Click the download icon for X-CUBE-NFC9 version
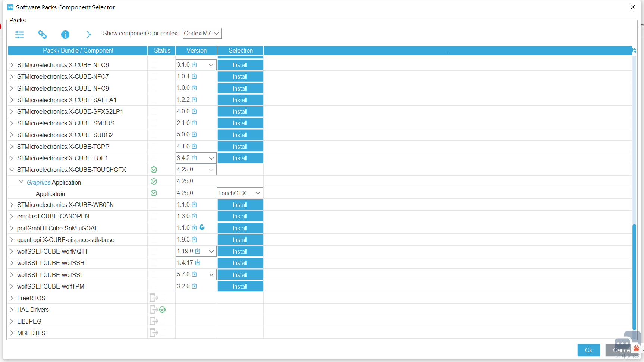Viewport: 644px width, 362px height. 195,88
